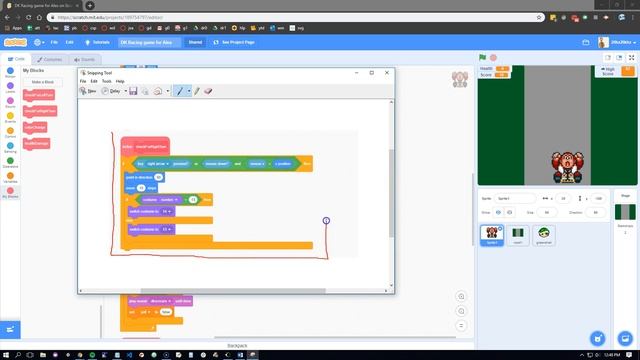Select the Sensing block category circle
Image resolution: width=640 pixels, height=360 pixels.
pos(10,146)
